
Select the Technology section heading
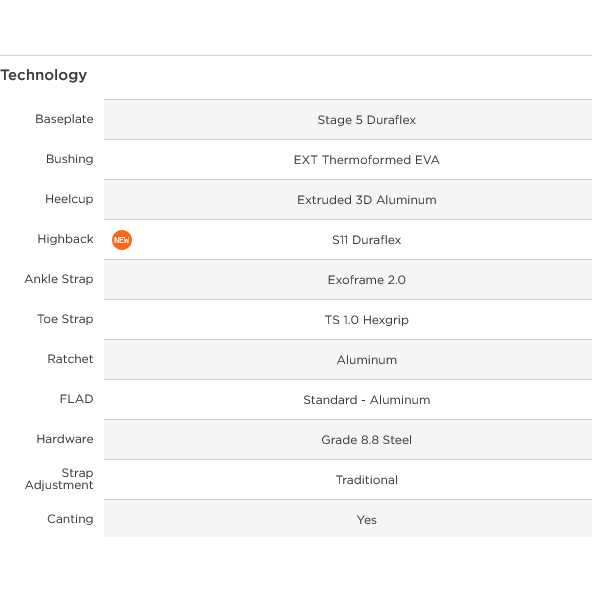(x=44, y=75)
